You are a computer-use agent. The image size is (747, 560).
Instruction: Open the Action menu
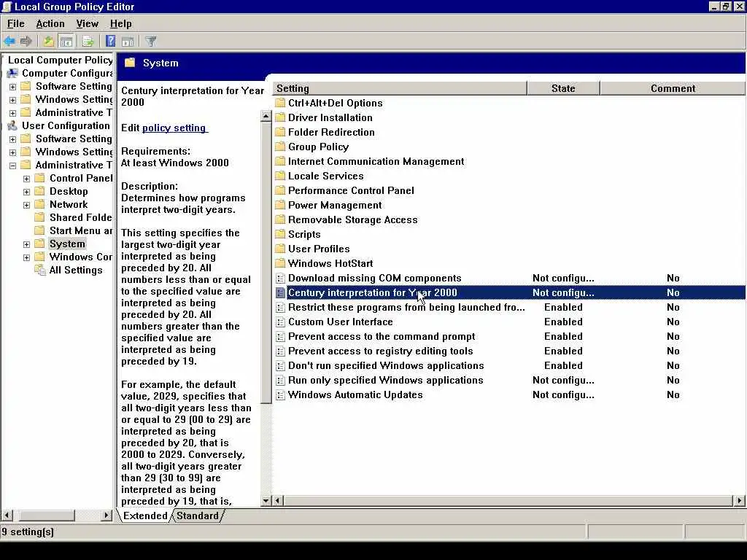point(50,24)
